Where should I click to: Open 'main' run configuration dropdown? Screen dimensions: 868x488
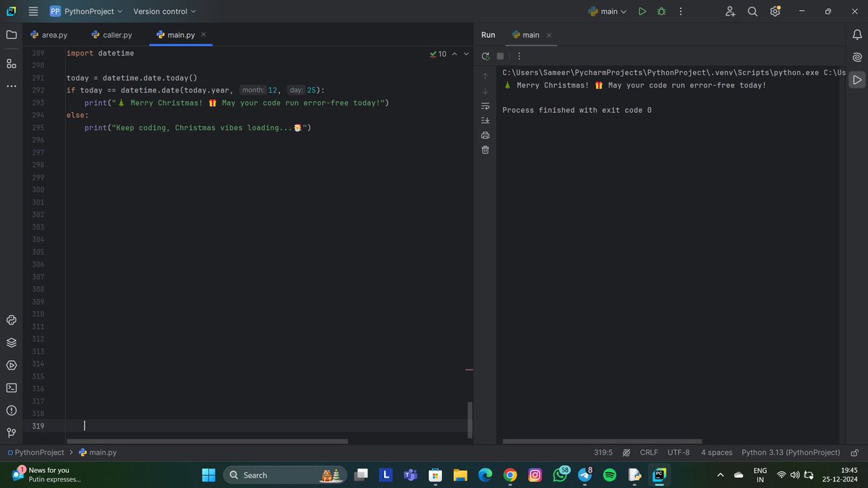point(608,12)
